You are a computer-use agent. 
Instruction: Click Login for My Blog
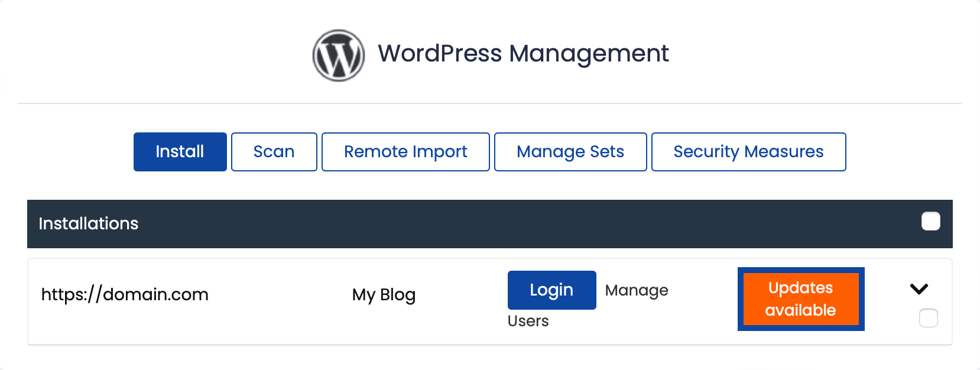click(x=552, y=290)
